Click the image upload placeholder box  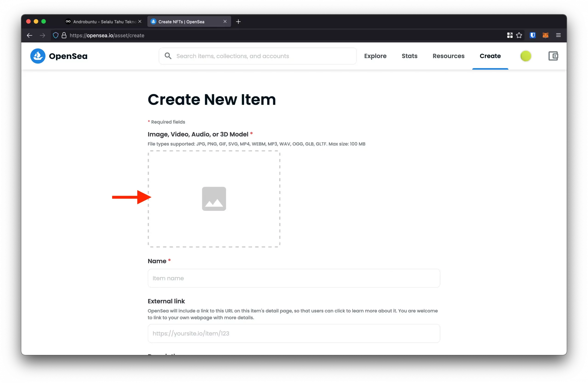214,199
